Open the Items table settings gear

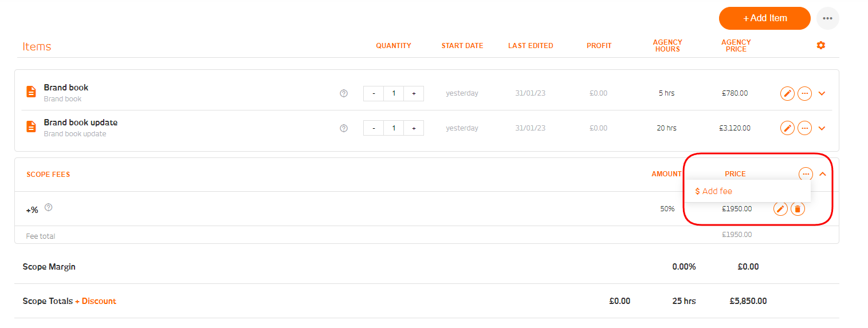pos(821,45)
